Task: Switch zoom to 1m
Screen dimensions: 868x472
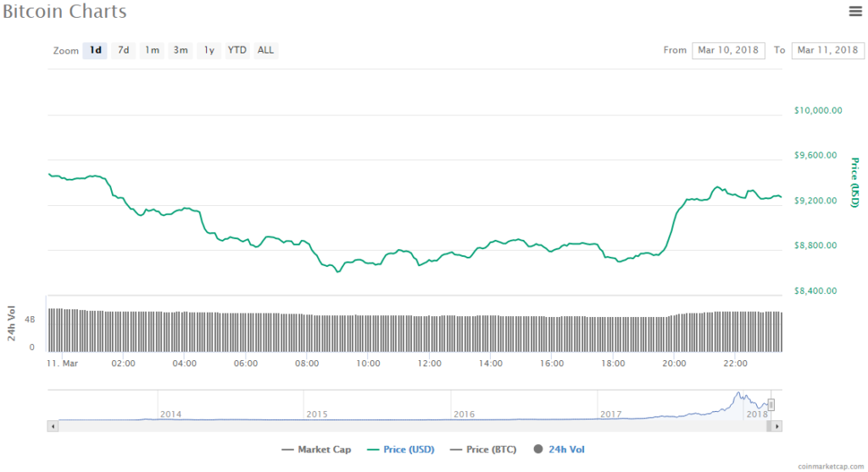Action: pos(152,50)
